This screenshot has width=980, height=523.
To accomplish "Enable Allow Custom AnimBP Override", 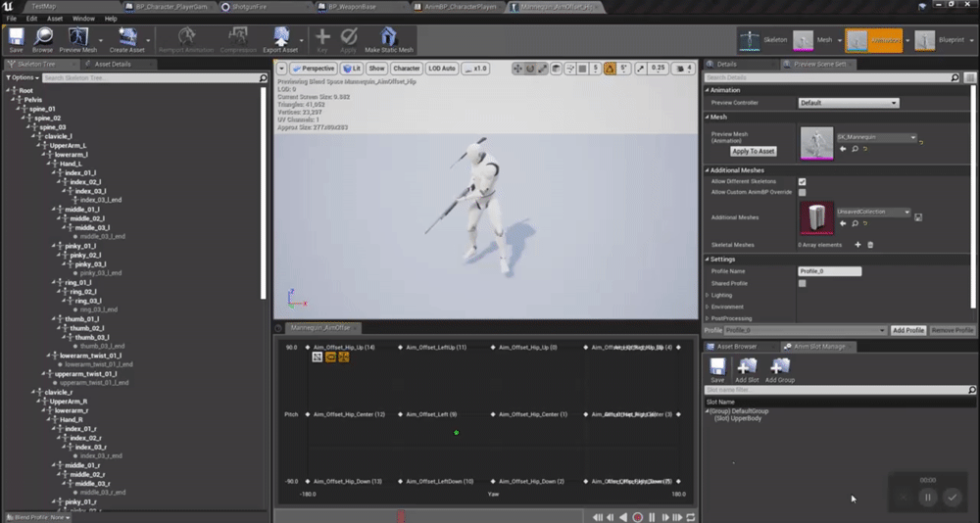I will tap(802, 193).
